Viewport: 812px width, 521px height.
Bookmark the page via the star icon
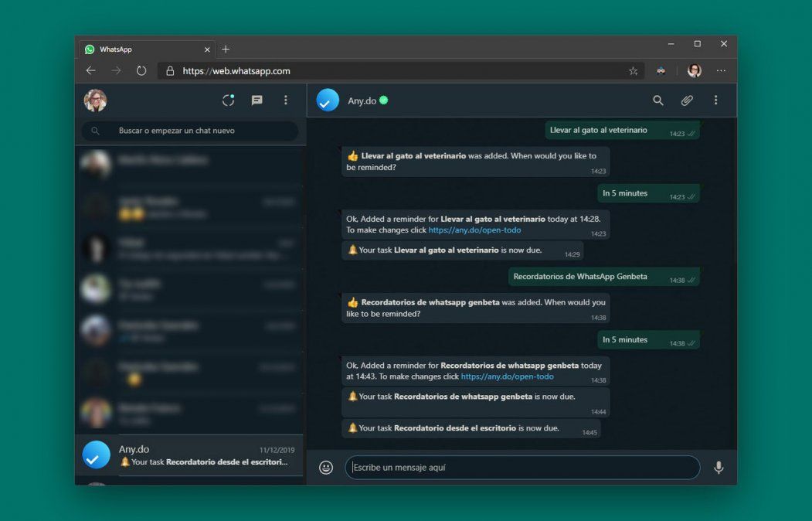coord(633,70)
